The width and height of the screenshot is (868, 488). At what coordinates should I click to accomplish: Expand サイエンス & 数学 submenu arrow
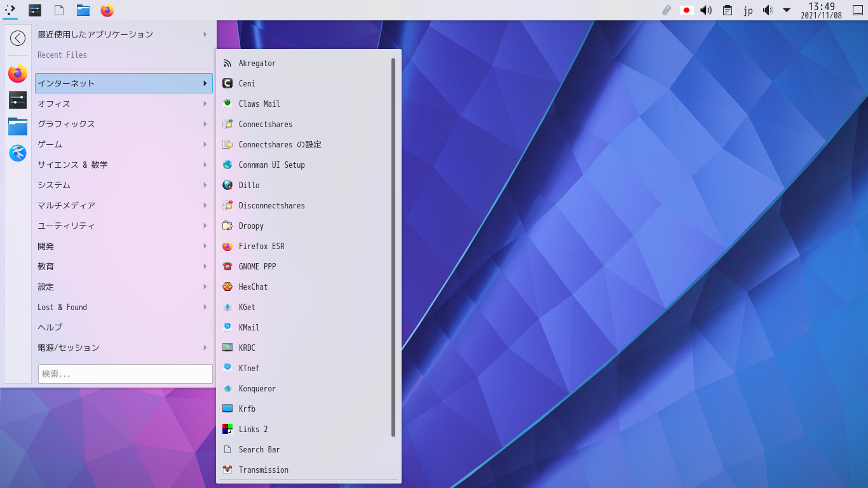(205, 165)
